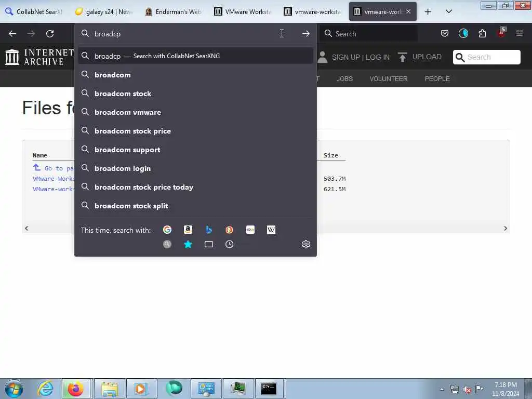Click the Internet Archive logo
Viewport: 532px width, 399px height.
click(39, 57)
